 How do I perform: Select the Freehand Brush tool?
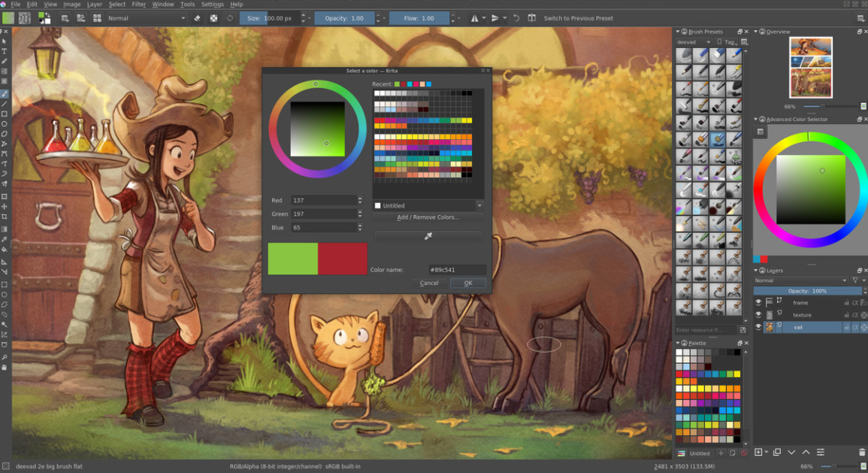pos(5,93)
